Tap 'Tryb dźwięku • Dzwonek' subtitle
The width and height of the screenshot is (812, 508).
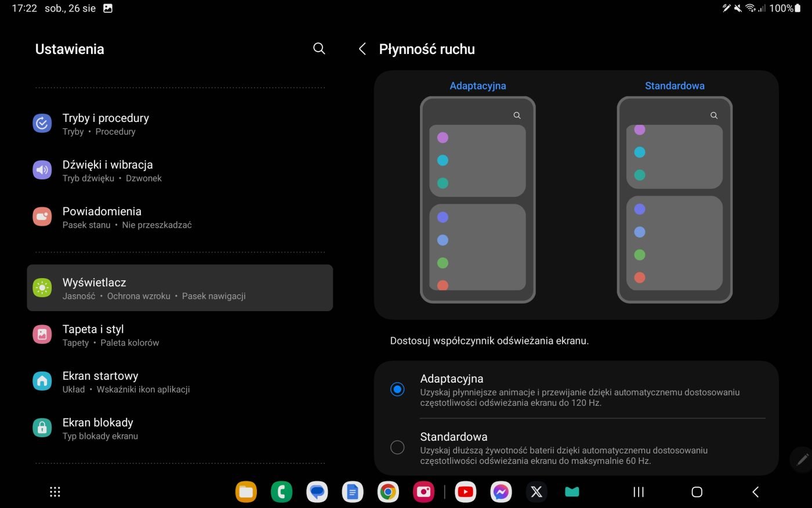pyautogui.click(x=112, y=178)
